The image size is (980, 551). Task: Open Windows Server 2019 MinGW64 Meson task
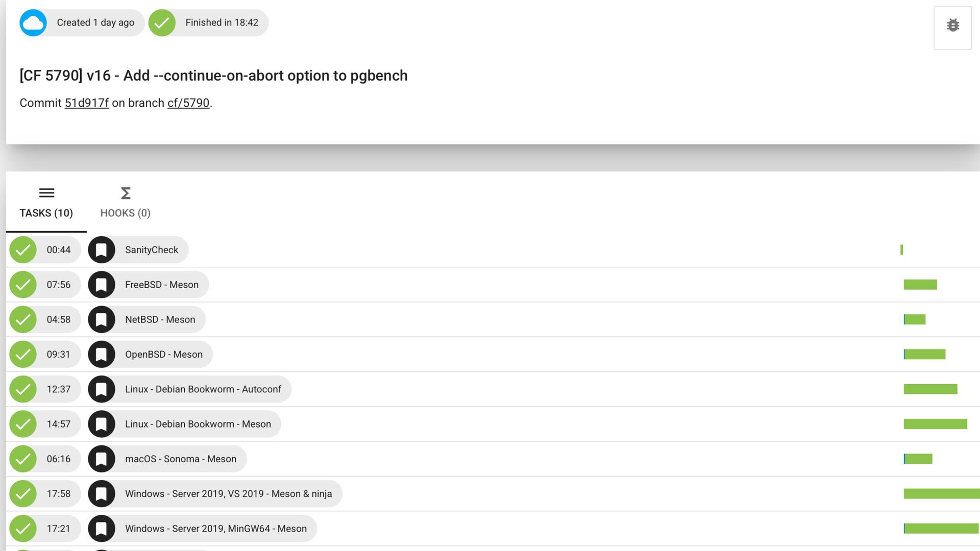215,529
